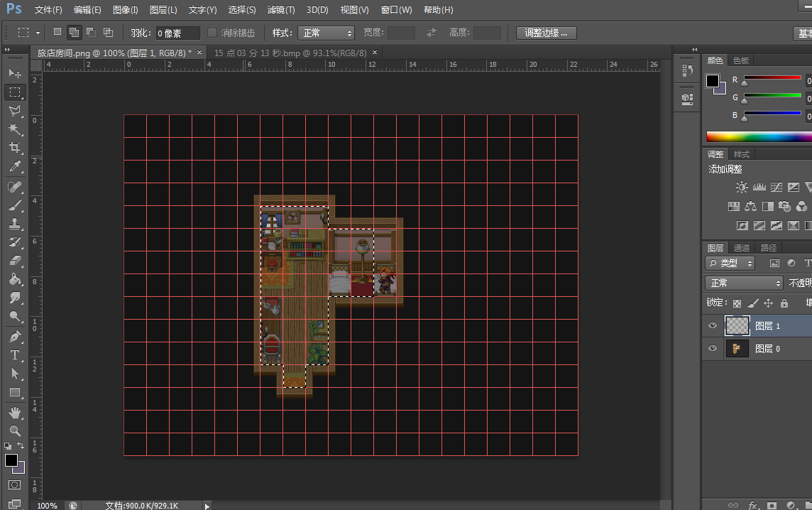This screenshot has width=812, height=510.
Task: Open blend mode 正常 dropdown
Action: point(744,283)
